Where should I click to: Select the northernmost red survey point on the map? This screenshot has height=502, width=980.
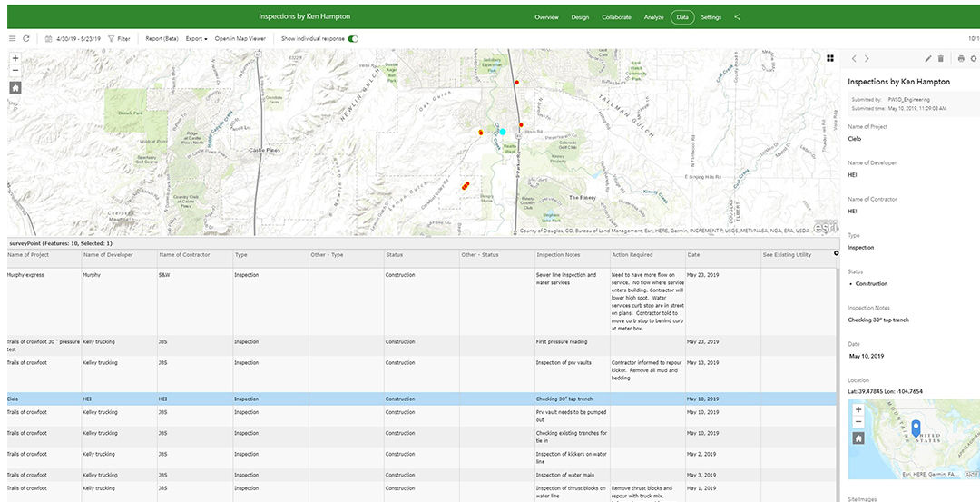coord(517,82)
